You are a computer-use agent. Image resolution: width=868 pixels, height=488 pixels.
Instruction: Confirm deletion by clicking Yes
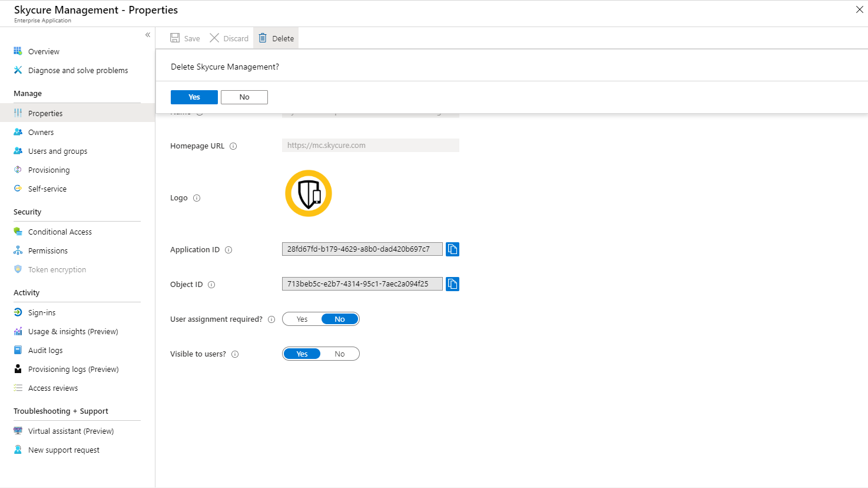194,97
